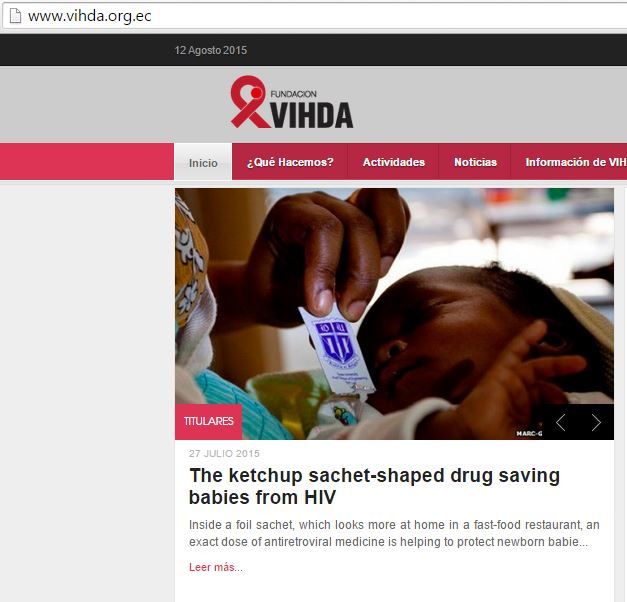Open the ketchup sachet-shaped drug article headline
This screenshot has height=602, width=627.
(374, 486)
